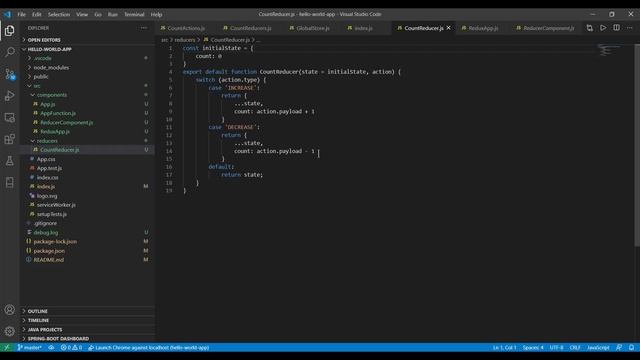640x360 pixels.
Task: Change indentation via Spaces: 4
Action: (533, 347)
